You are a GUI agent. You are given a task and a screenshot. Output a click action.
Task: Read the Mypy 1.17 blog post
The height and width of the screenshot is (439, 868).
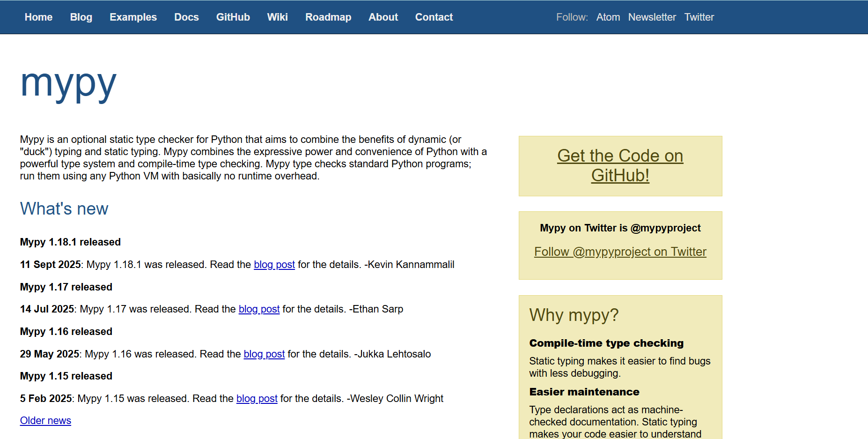tap(259, 309)
